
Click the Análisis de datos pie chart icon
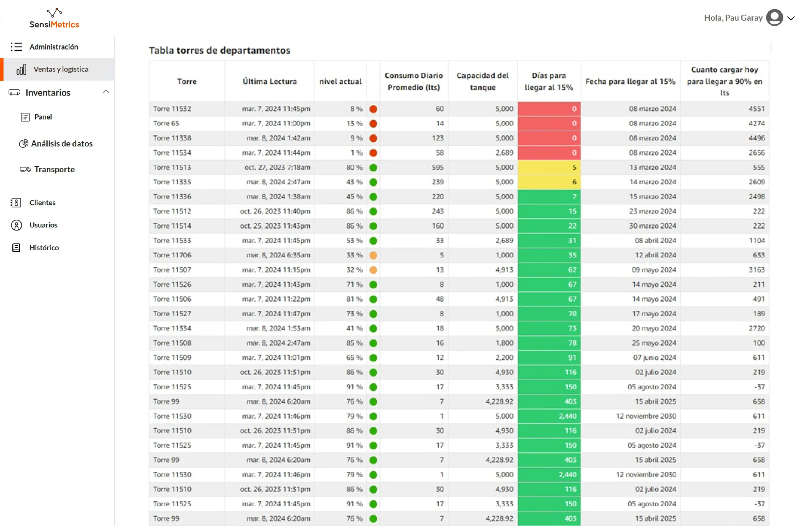23,143
